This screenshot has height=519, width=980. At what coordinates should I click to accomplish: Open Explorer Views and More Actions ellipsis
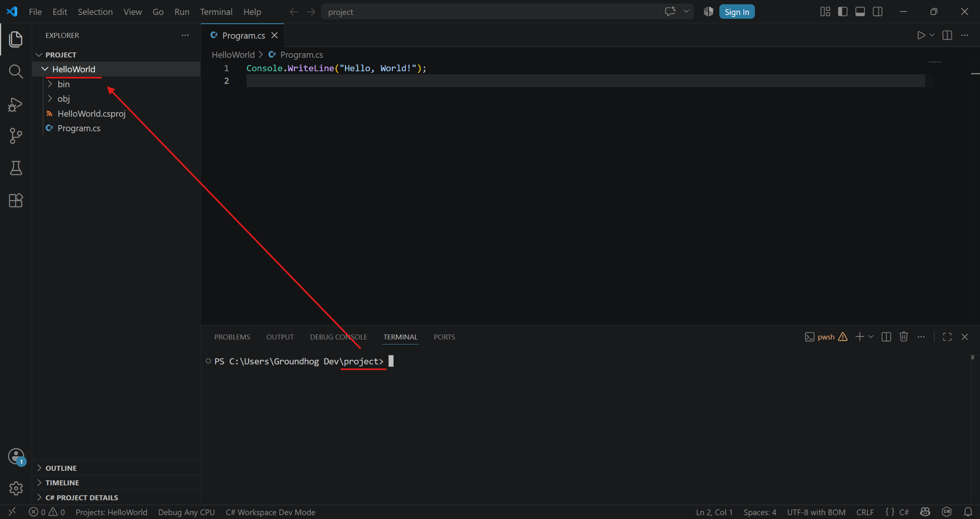[185, 35]
